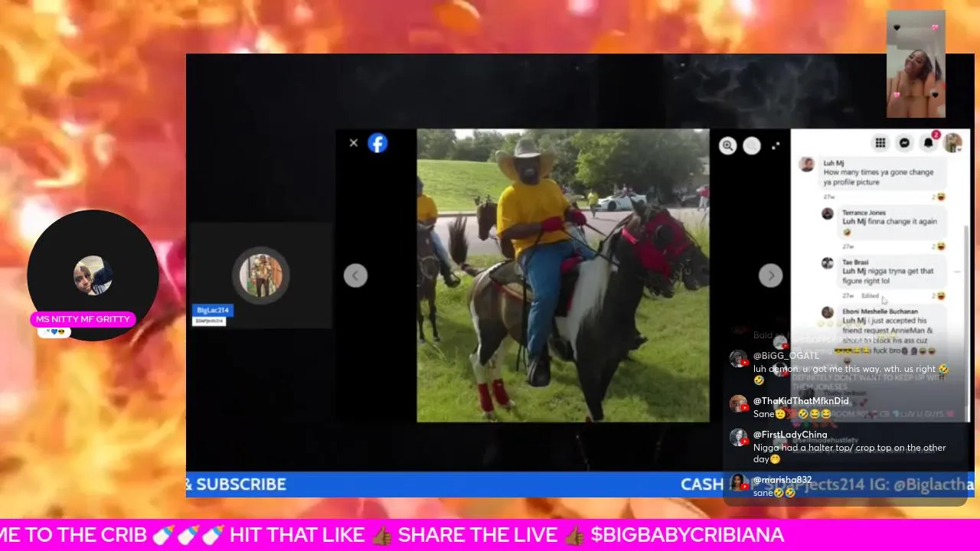Click the BigLac214 name tag
The image size is (980, 551).
click(x=213, y=310)
